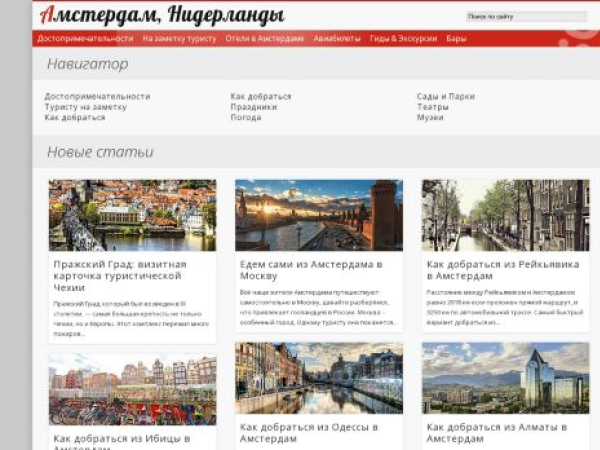Focus the Поиск по сайту search field
Image resolution: width=600 pixels, height=450 pixels.
tap(526, 16)
